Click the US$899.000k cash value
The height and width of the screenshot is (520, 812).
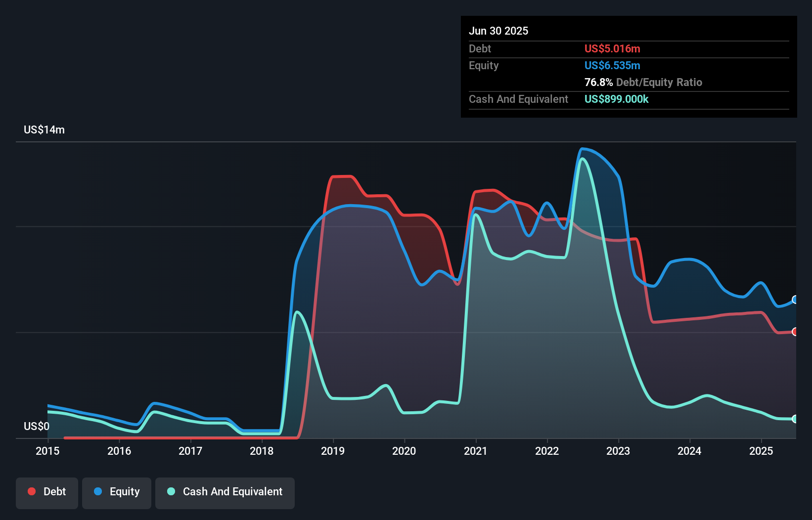click(x=616, y=99)
